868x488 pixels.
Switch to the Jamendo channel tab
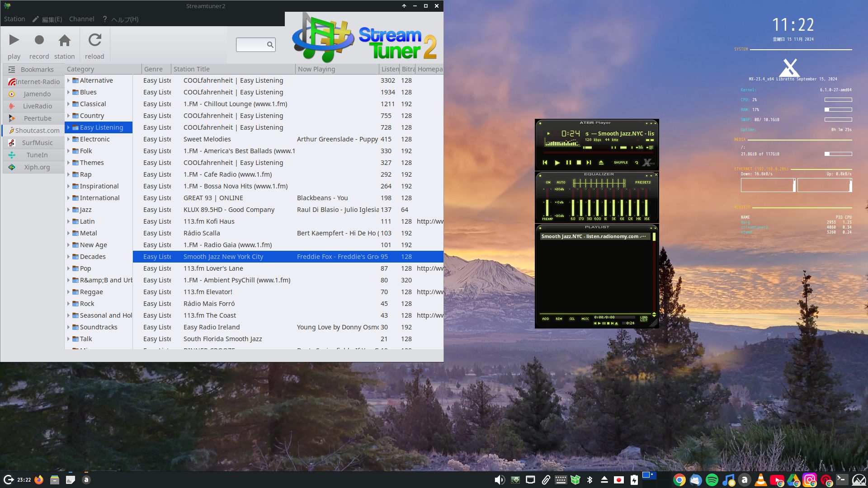point(34,94)
